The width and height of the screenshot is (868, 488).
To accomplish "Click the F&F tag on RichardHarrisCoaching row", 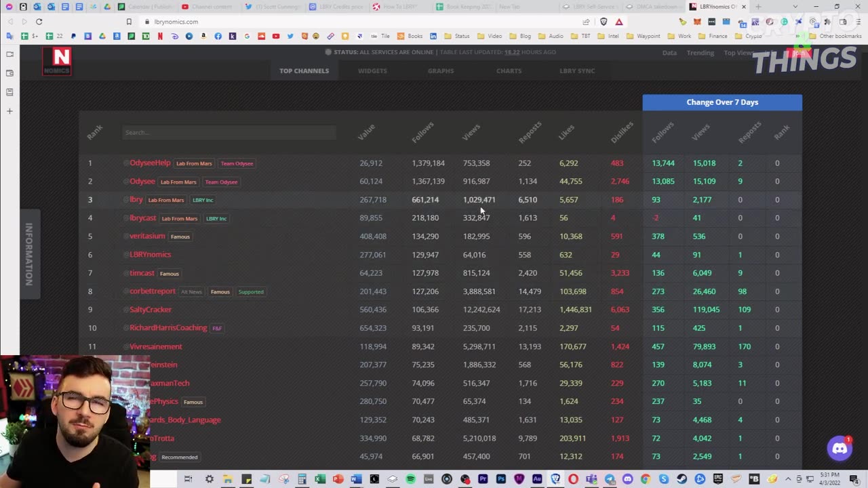I will point(217,328).
